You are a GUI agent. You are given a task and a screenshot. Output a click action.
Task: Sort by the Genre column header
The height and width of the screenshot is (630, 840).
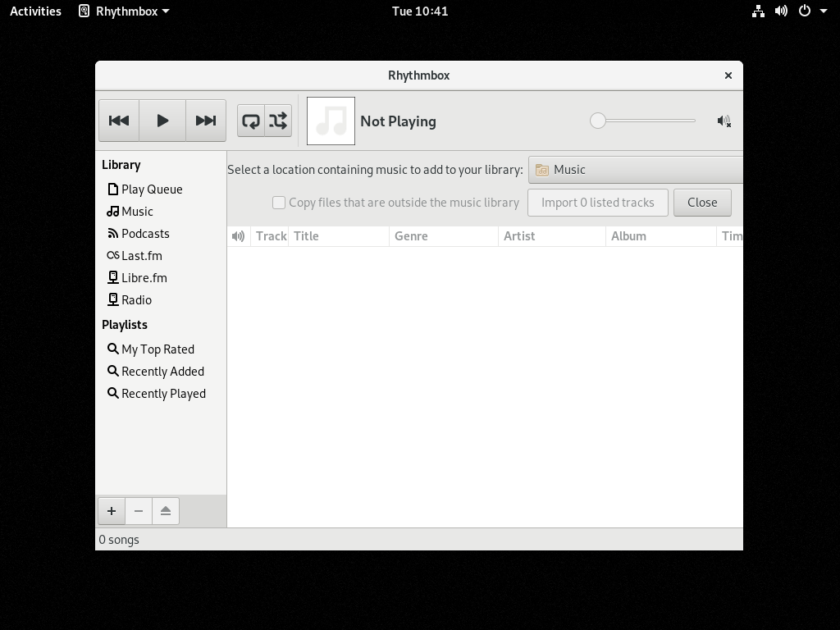(x=444, y=236)
